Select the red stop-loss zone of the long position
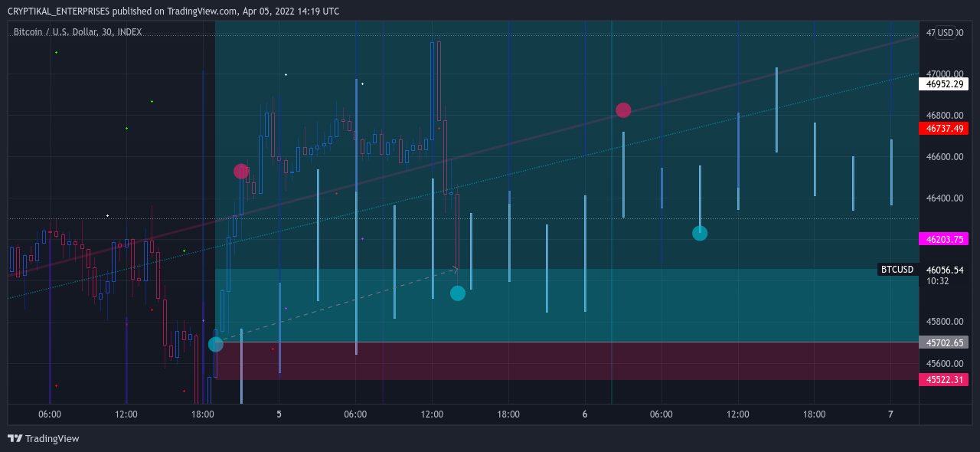This screenshot has height=452, width=980. pos(567,361)
